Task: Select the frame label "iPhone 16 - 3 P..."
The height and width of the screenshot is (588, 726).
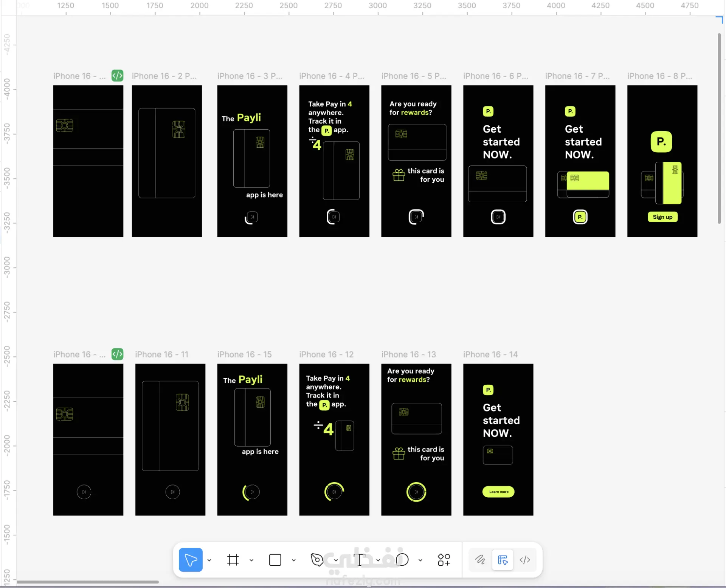Action: point(250,76)
